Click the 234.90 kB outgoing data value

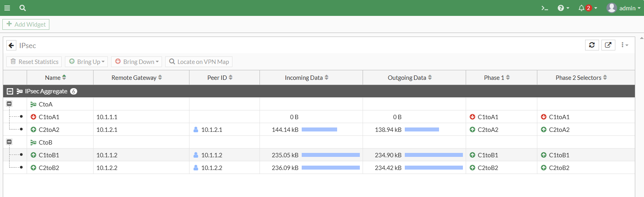[388, 155]
